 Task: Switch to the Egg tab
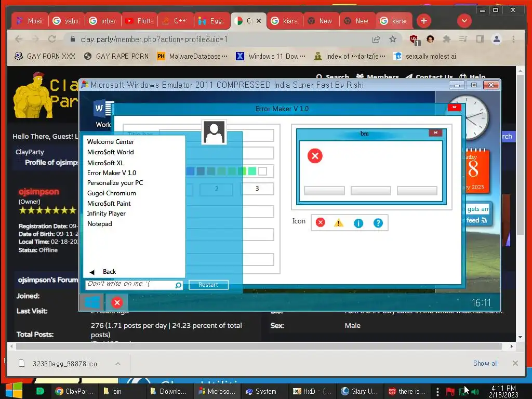point(212,21)
